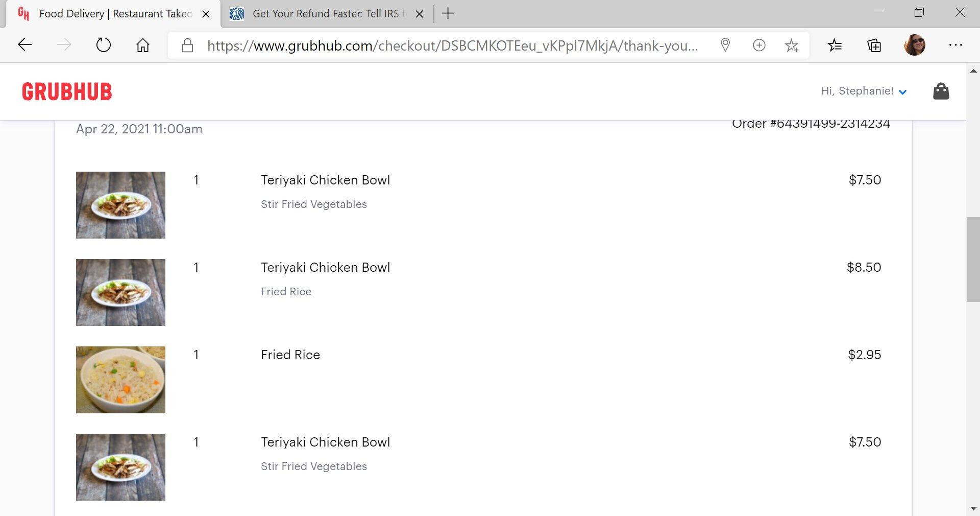This screenshot has width=980, height=516.
Task: Open the favorites list
Action: [x=835, y=45]
